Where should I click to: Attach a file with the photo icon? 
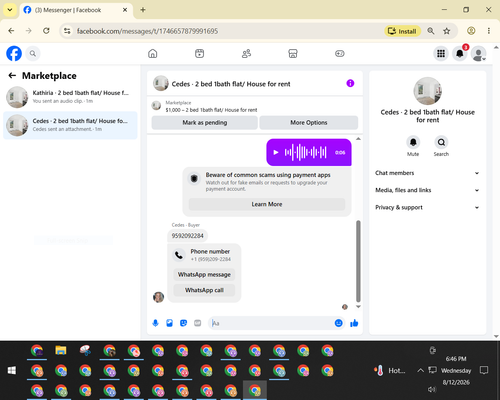tap(169, 323)
